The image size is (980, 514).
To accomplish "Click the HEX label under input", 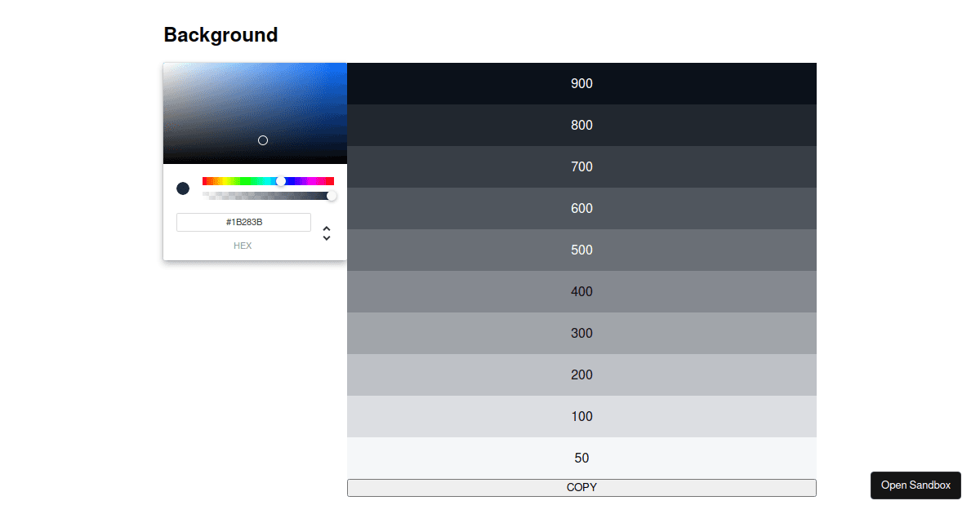I will [x=243, y=246].
